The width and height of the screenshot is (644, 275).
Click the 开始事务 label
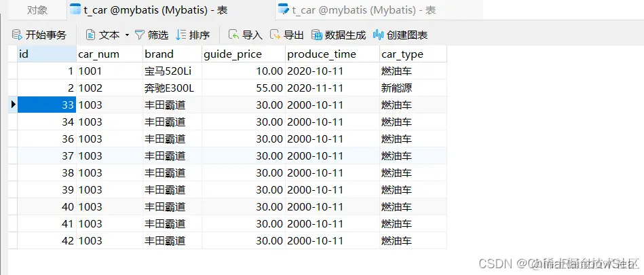[x=45, y=35]
